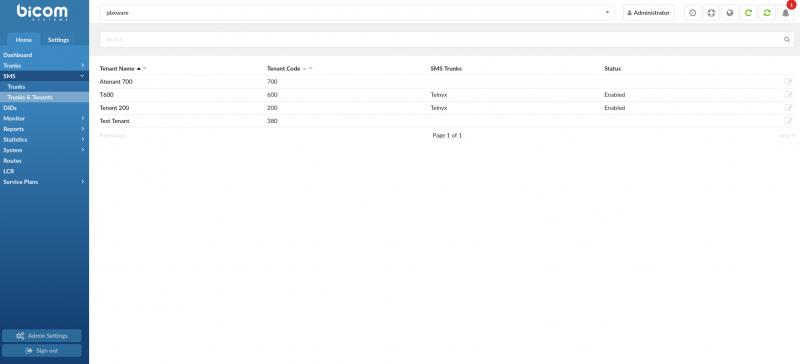Expand the Monitor sidebar section
The image size is (800, 364).
44,118
